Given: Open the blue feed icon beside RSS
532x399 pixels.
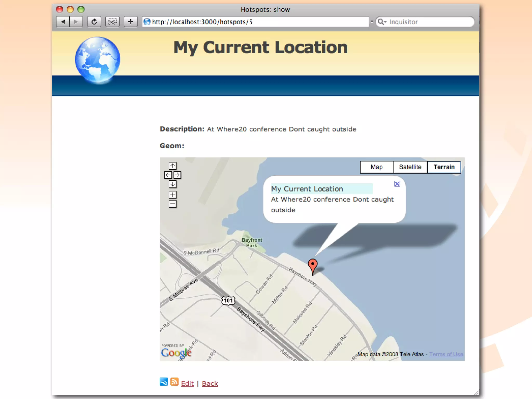Looking at the screenshot, I should (x=164, y=382).
